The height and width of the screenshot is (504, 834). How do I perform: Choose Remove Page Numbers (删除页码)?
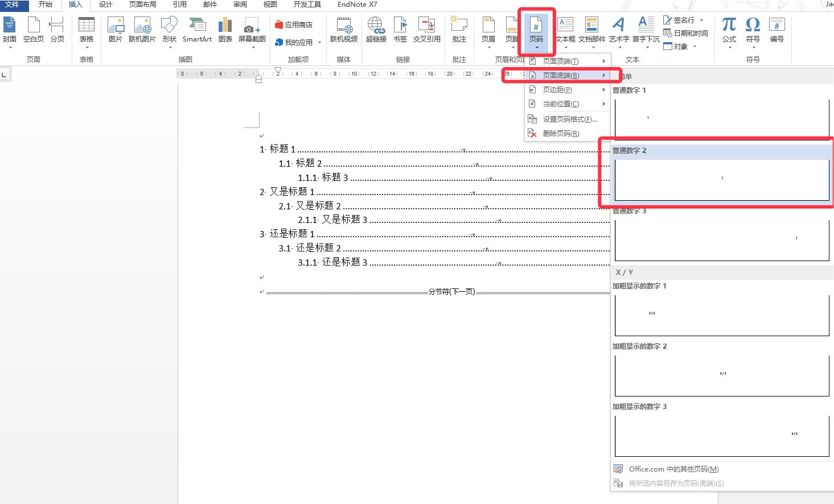click(568, 133)
